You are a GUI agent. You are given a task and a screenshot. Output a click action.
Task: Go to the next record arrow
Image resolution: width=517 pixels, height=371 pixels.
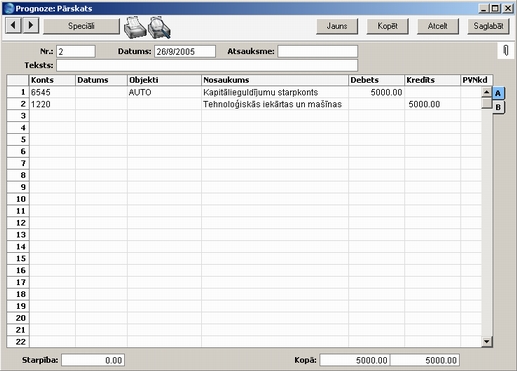pyautogui.click(x=31, y=25)
